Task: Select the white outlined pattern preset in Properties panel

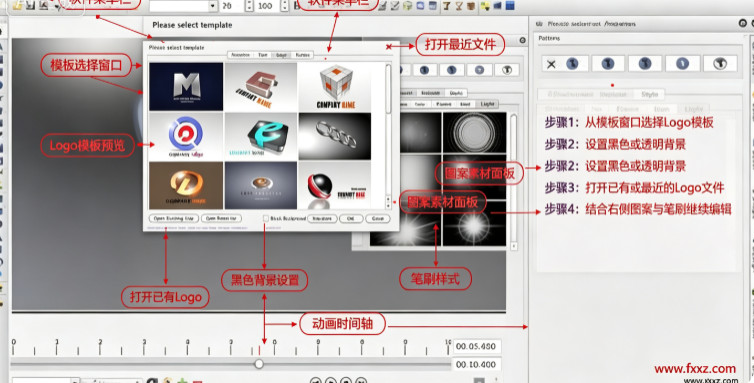Action: pos(720,64)
